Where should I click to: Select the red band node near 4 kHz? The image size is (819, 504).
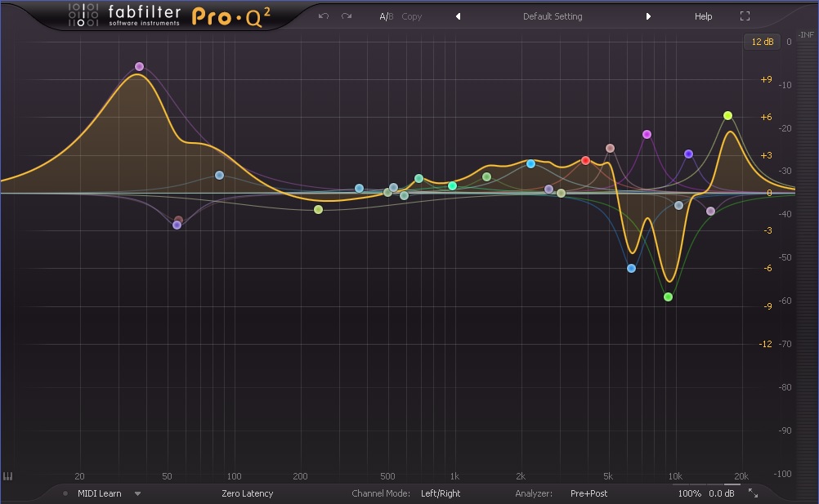[x=585, y=160]
